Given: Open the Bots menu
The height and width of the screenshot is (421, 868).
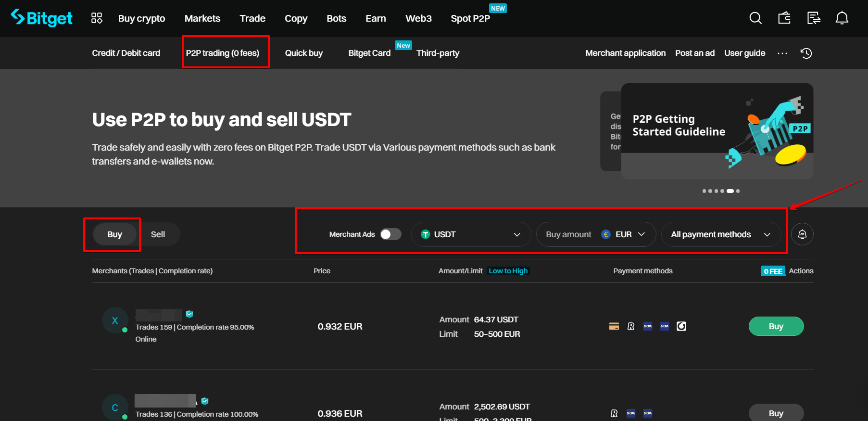Looking at the screenshot, I should [336, 18].
